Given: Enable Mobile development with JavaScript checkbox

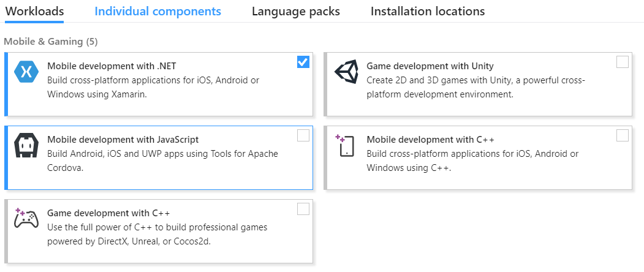Looking at the screenshot, I should coord(303,135).
